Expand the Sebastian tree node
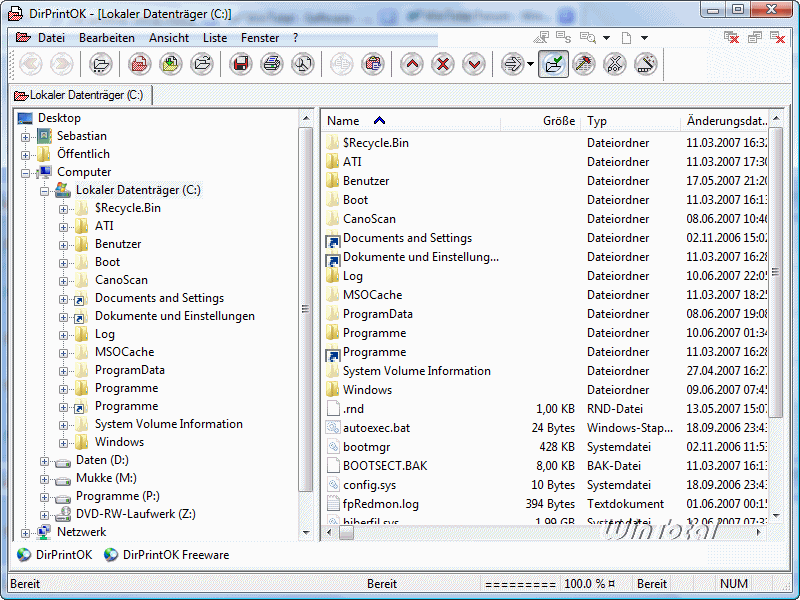Screen dimensions: 800x600 (x=26, y=137)
